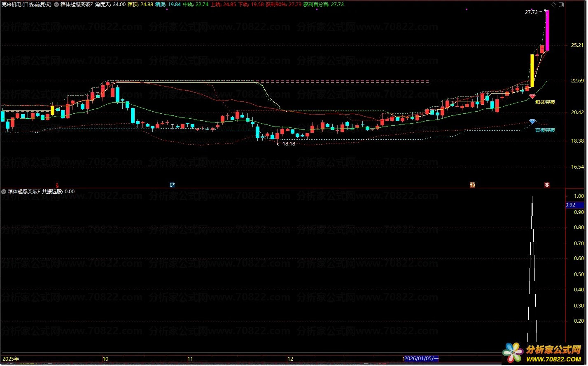
Task: Expand the 箱体起爆突破F indicator dropdown arrow
Action: point(4,192)
